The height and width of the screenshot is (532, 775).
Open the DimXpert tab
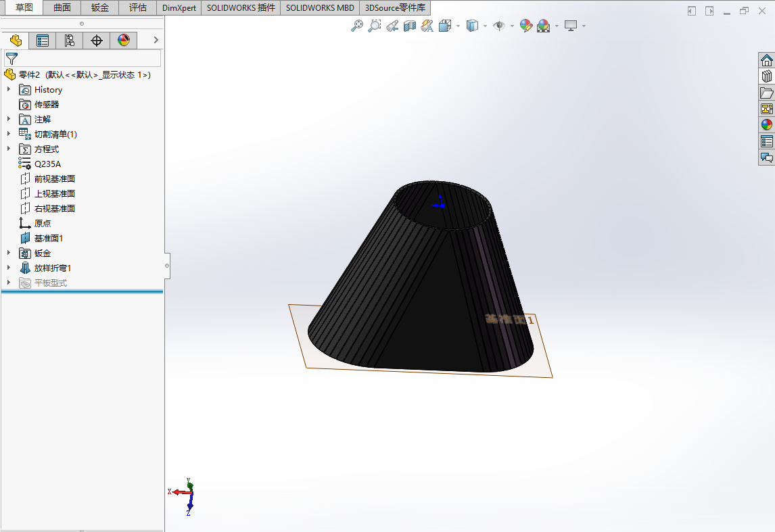[x=179, y=7]
